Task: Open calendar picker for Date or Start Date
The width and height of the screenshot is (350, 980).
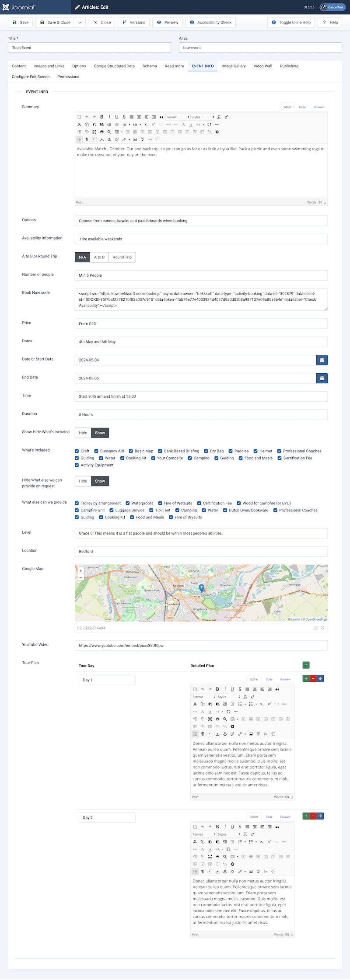Action: tap(322, 360)
